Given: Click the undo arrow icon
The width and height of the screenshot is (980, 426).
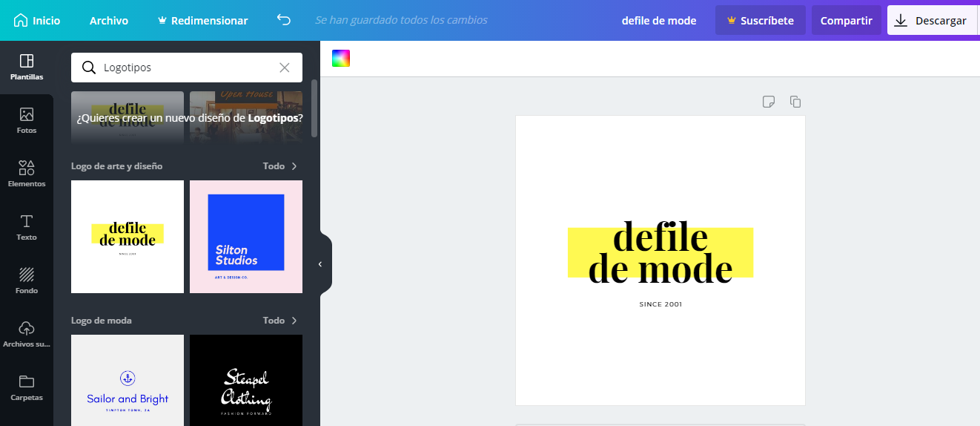Looking at the screenshot, I should [x=283, y=20].
